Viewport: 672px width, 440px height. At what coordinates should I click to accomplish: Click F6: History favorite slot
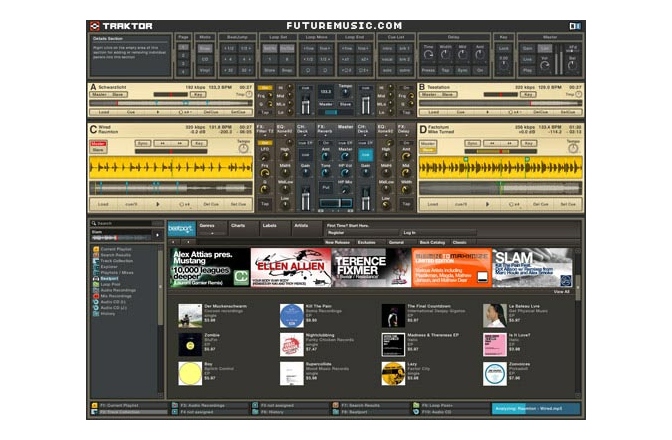[291, 412]
